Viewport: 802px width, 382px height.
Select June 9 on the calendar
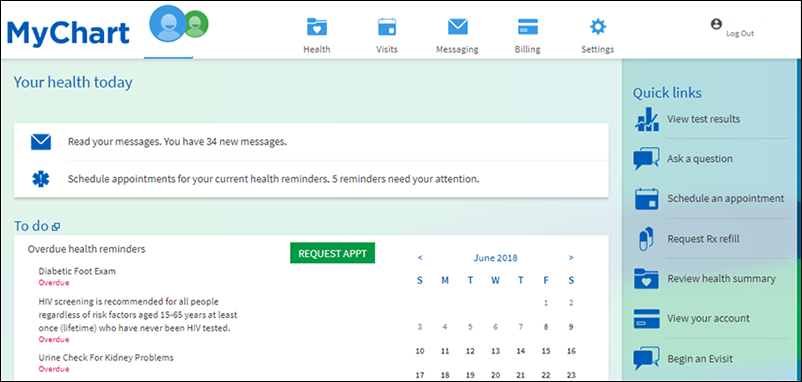[x=571, y=327]
